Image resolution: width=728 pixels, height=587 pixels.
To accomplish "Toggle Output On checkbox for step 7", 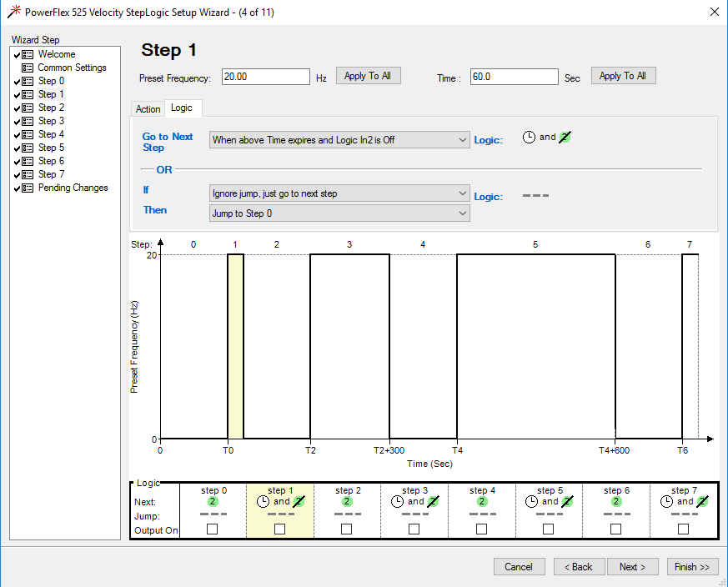I will tap(683, 529).
